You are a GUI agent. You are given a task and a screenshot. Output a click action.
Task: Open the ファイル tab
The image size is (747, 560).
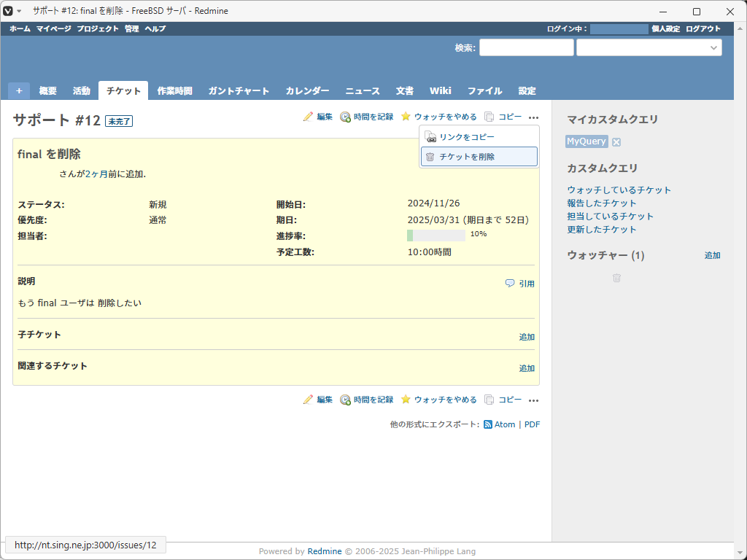click(x=484, y=90)
